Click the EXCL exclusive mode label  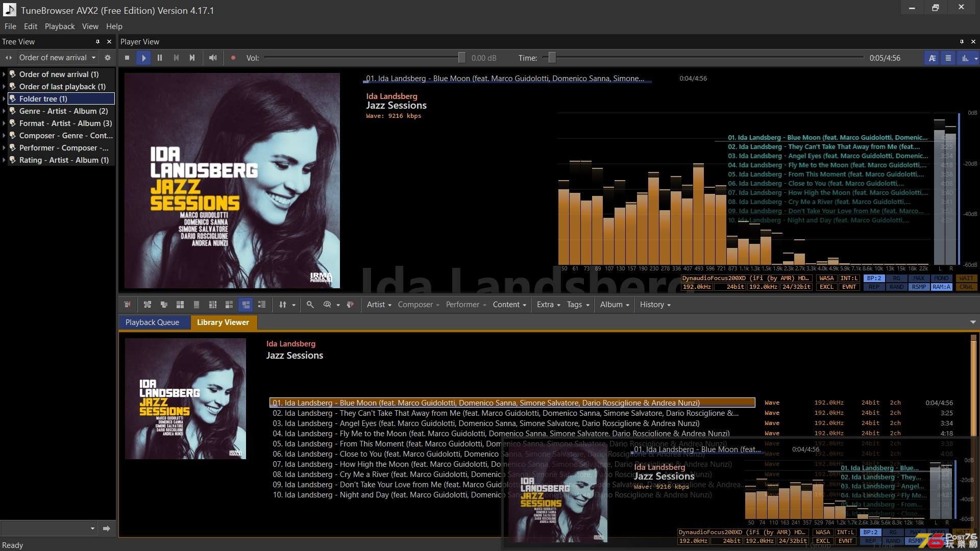point(826,287)
